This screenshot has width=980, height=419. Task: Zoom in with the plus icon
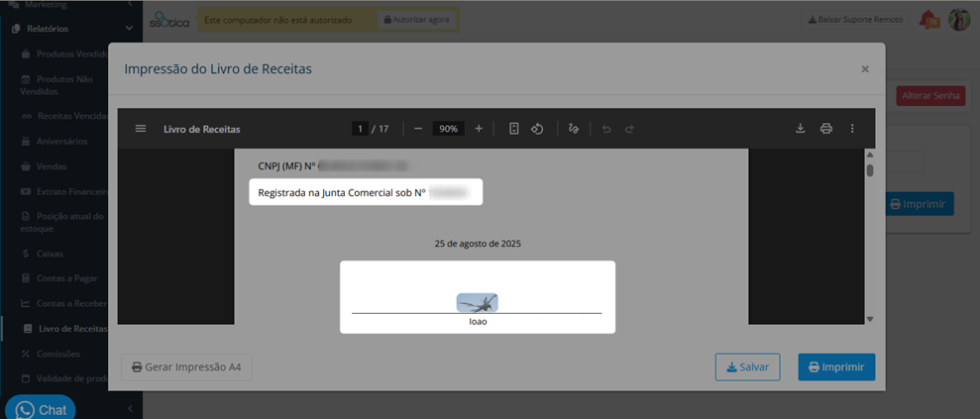coord(479,129)
